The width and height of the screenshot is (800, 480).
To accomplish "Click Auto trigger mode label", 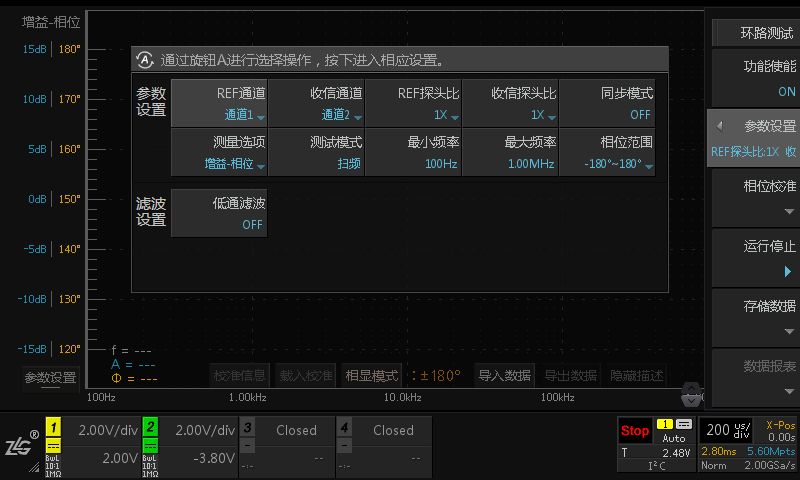I will click(x=673, y=438).
